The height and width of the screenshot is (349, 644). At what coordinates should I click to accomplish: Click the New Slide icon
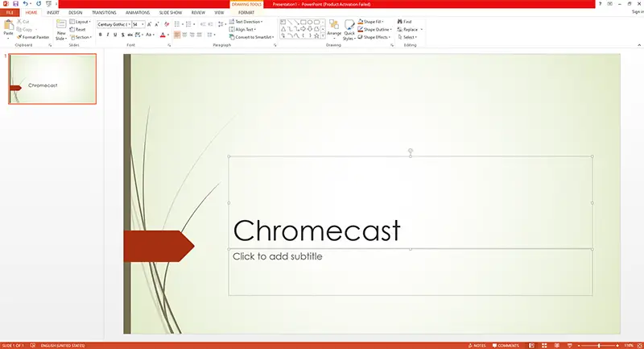[61, 24]
